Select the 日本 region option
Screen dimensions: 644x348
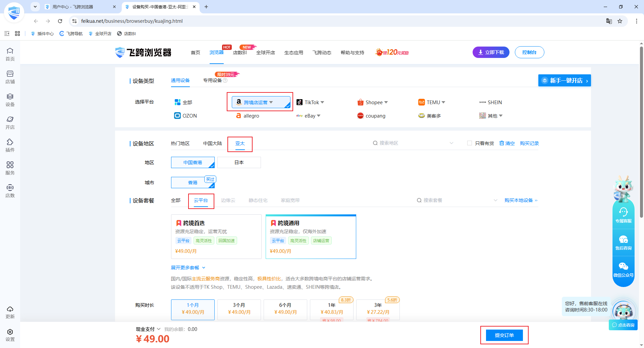(x=239, y=162)
